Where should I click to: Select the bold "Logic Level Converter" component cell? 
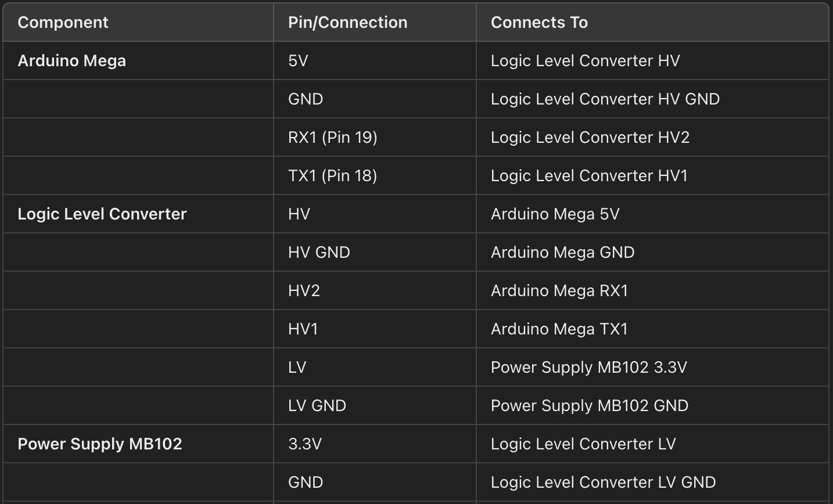[x=102, y=214]
